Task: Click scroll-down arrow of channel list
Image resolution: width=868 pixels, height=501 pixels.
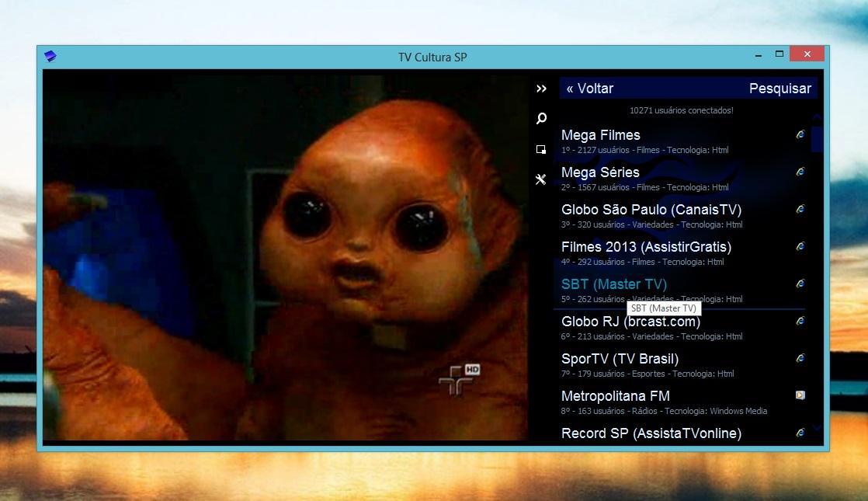Action: point(817,428)
